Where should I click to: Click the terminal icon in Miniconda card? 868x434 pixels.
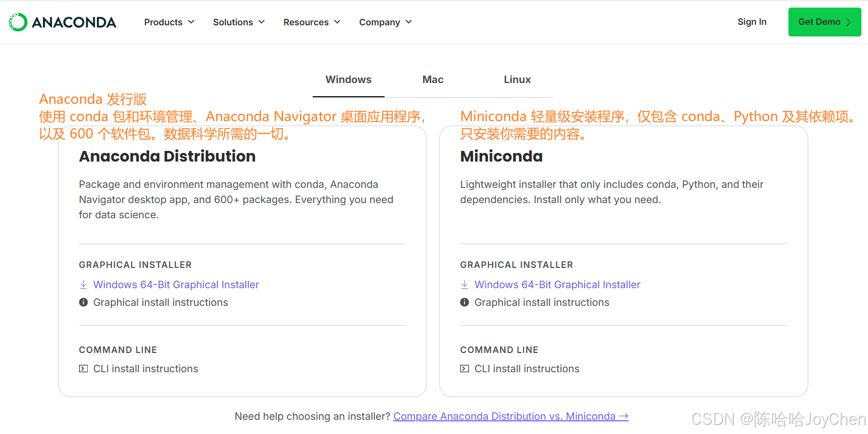(465, 369)
